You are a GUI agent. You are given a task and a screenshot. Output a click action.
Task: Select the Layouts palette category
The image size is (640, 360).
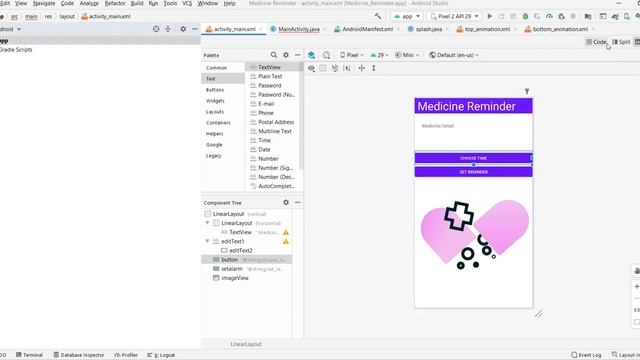point(215,112)
